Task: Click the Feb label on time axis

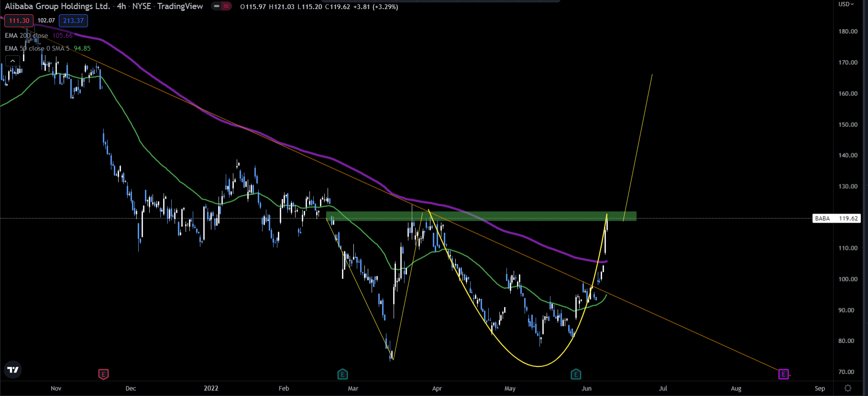Action: (284, 388)
